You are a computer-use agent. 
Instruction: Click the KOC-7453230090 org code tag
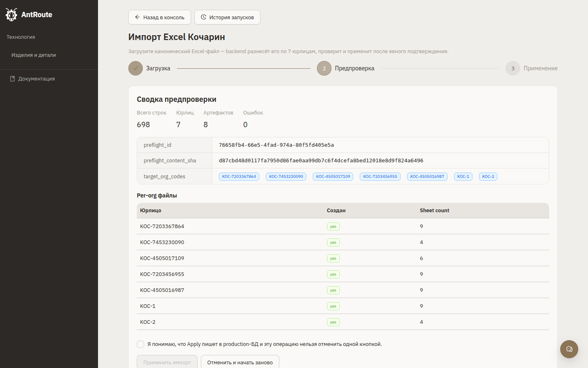[286, 177]
